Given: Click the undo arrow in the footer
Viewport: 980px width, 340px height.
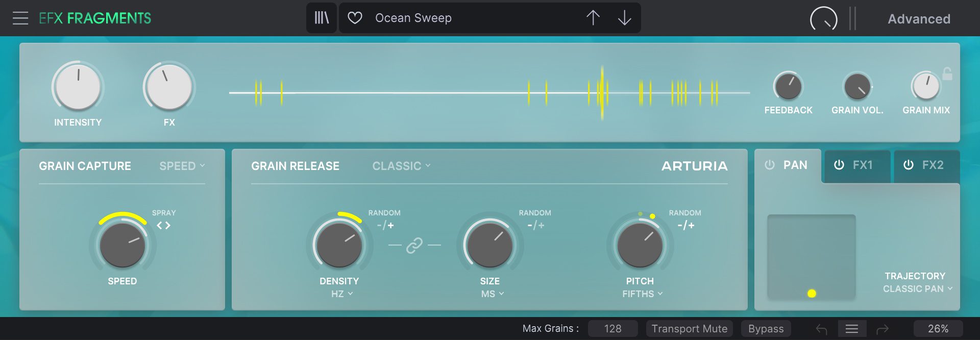Looking at the screenshot, I should pos(821,329).
